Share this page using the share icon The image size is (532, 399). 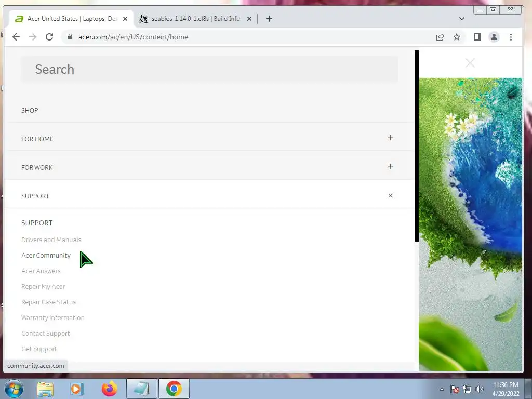pos(440,37)
